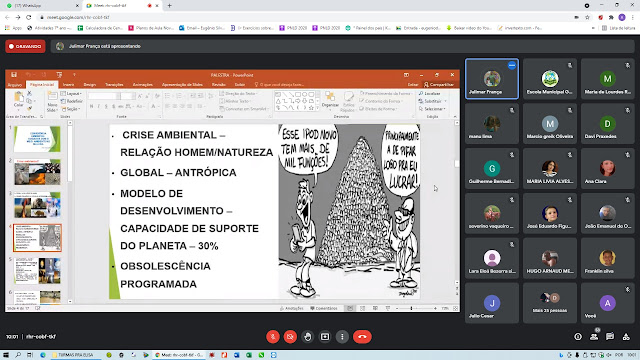
Task: Toggle strikethrough abc formatting
Action: (120, 106)
